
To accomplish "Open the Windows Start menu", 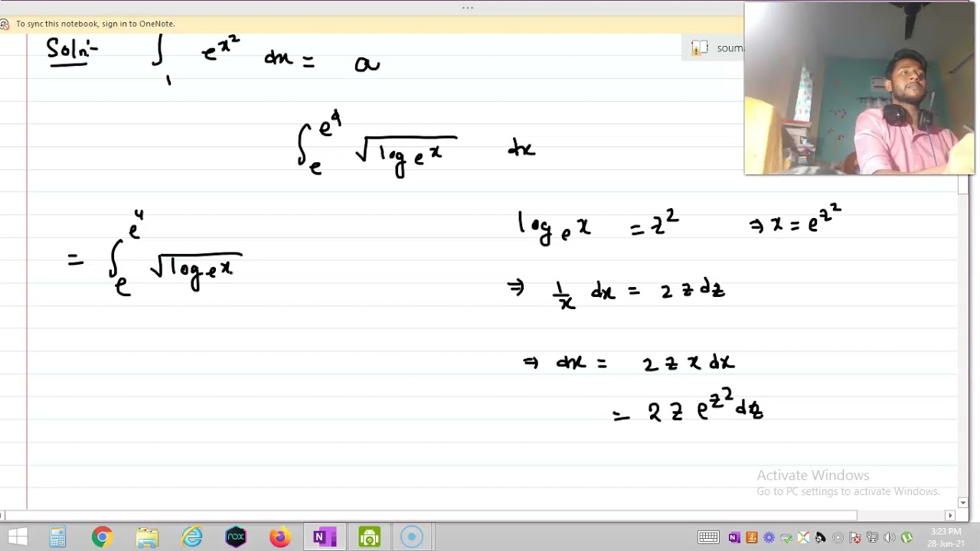I will (x=17, y=537).
